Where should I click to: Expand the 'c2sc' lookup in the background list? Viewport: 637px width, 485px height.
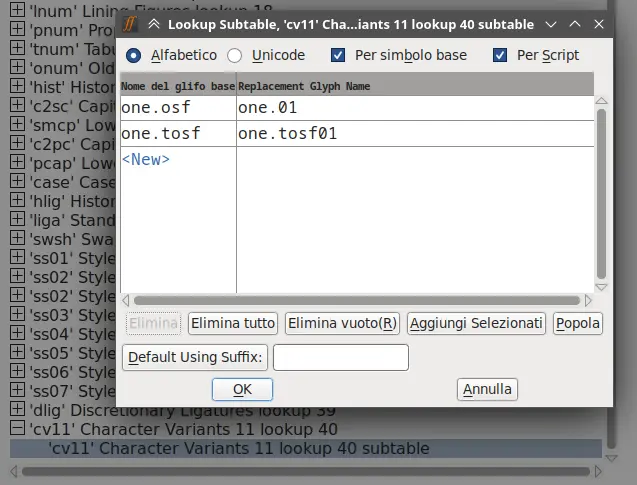(x=17, y=105)
